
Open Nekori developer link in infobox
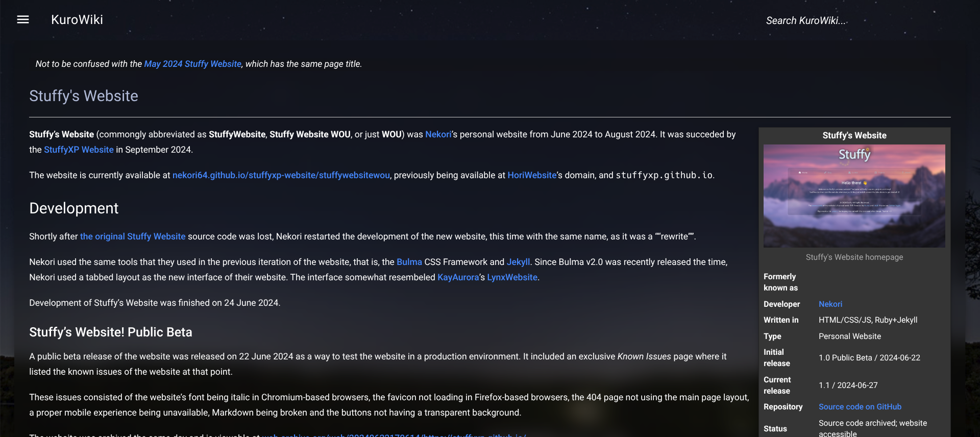pyautogui.click(x=830, y=304)
